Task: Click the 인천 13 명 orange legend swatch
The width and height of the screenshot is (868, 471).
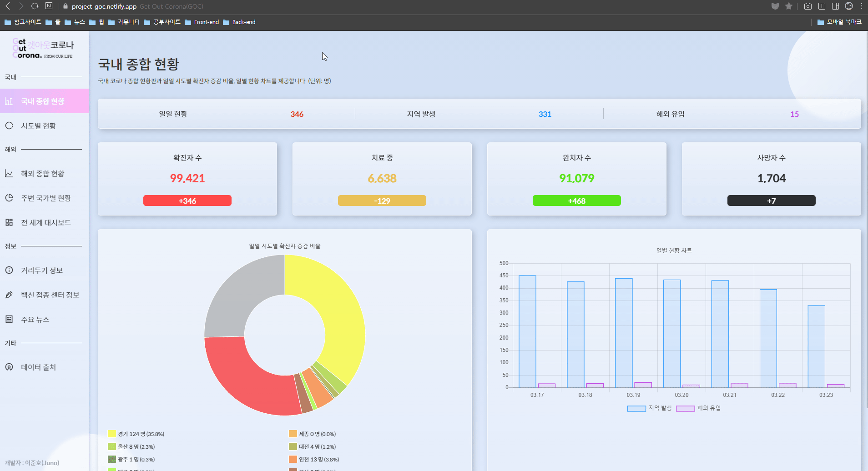Action: [x=293, y=459]
